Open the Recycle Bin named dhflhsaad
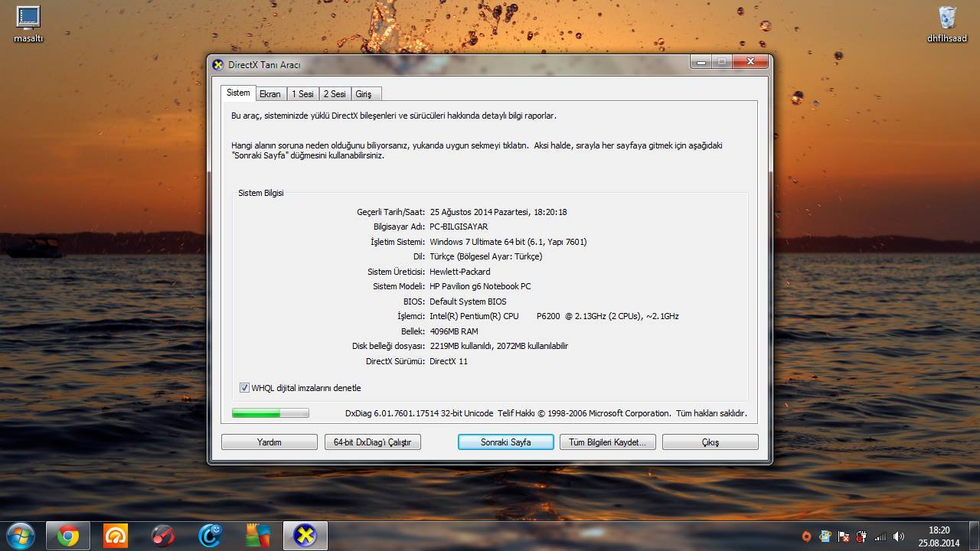The image size is (980, 551). pos(947,23)
